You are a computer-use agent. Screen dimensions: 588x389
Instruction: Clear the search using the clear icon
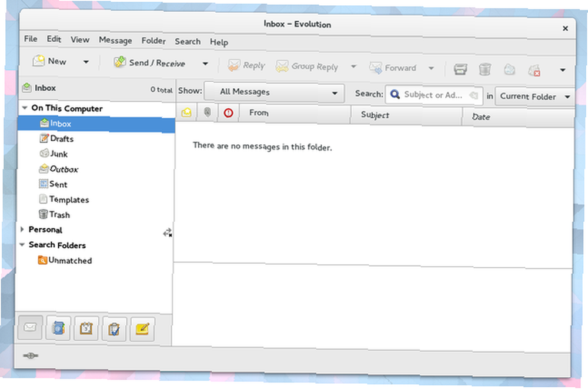click(473, 96)
